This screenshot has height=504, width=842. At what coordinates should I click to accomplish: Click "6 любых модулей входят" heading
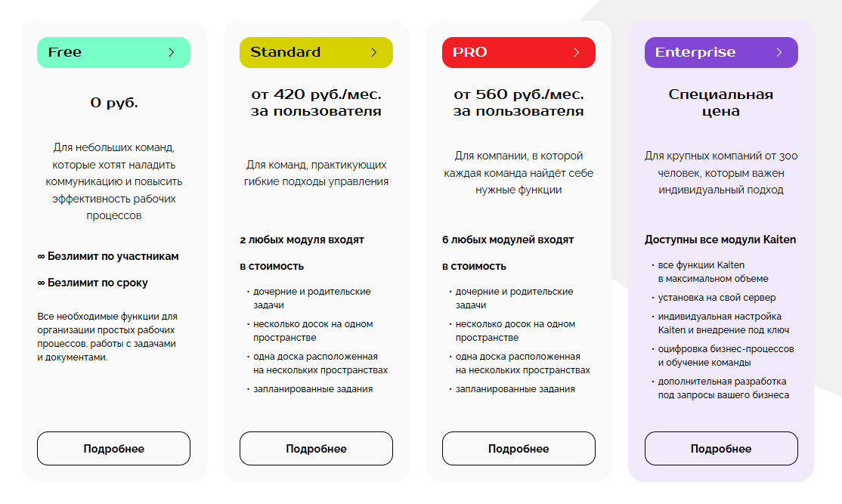pyautogui.click(x=508, y=240)
